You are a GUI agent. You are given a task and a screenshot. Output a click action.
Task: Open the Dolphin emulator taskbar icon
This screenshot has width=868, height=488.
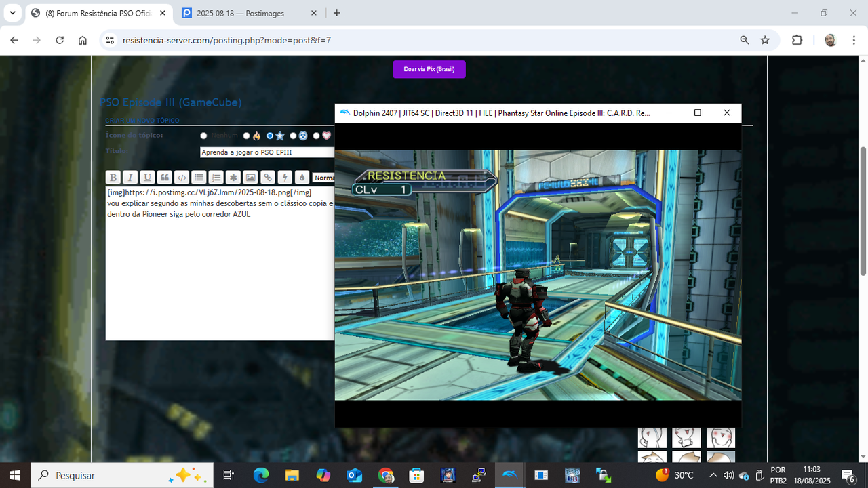pyautogui.click(x=510, y=475)
